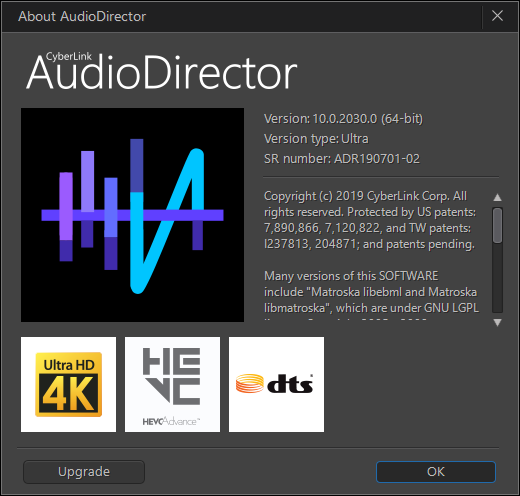
Task: Click the copyright text scroll-up arrow
Action: (497, 197)
